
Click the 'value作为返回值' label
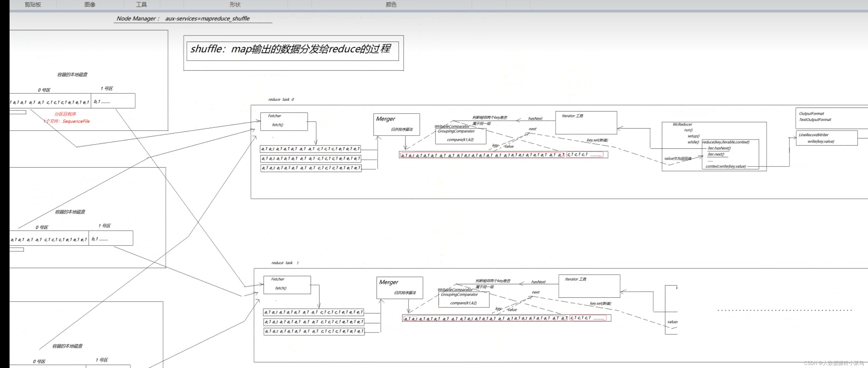[677, 158]
